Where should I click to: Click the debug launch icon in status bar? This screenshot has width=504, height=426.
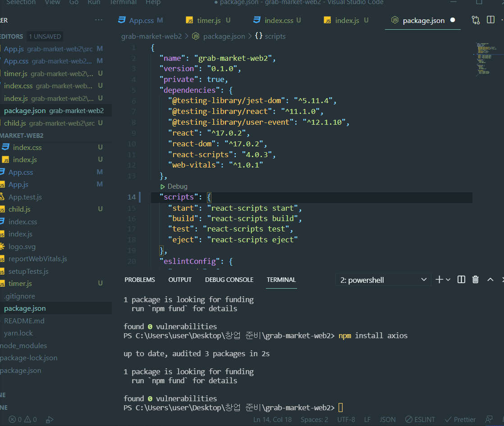click(49, 420)
